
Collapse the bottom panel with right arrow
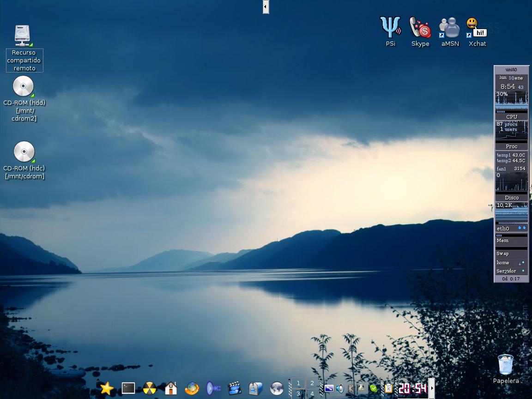(432, 388)
